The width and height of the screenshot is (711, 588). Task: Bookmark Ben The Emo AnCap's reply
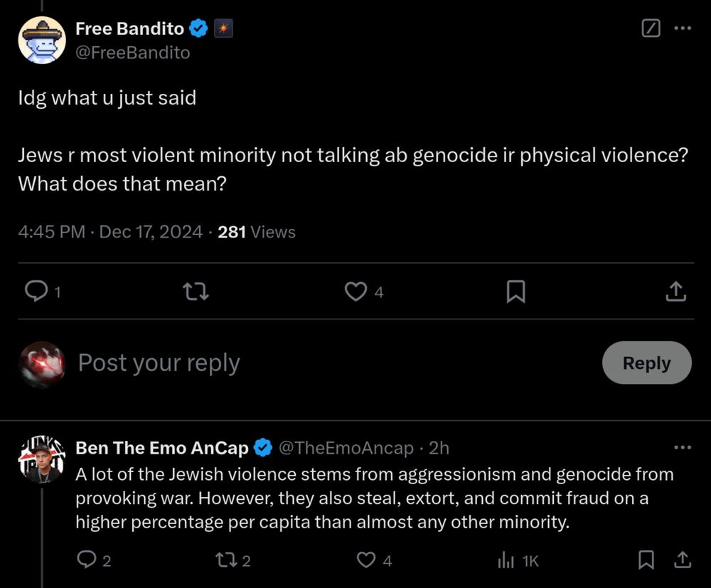point(646,560)
